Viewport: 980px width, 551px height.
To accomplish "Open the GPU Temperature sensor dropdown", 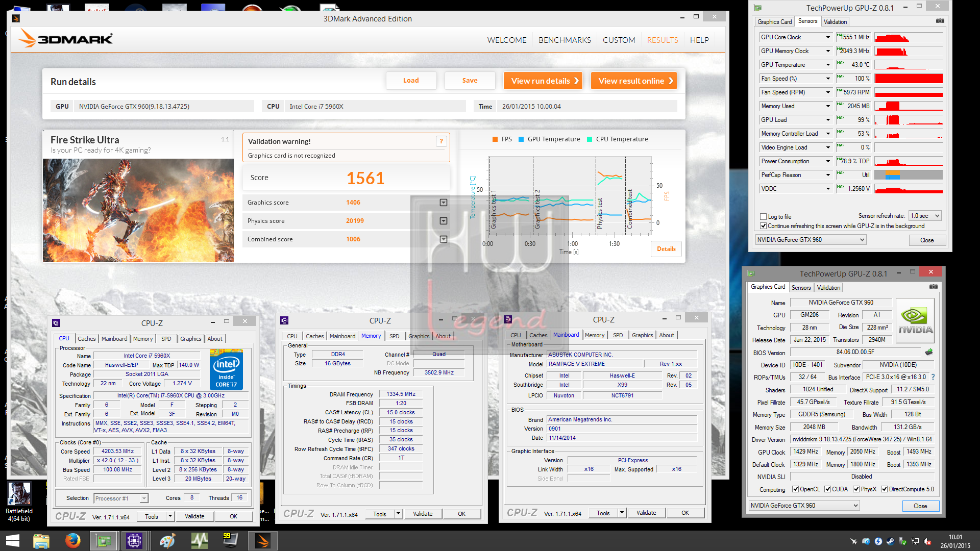I will (x=828, y=65).
